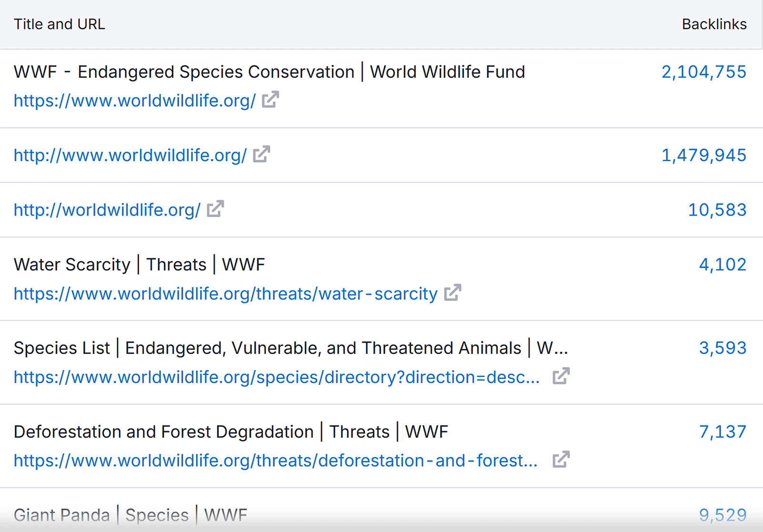Select the Giant Panda | Species | WWF row
Screen dimensions: 763x532
(130, 515)
